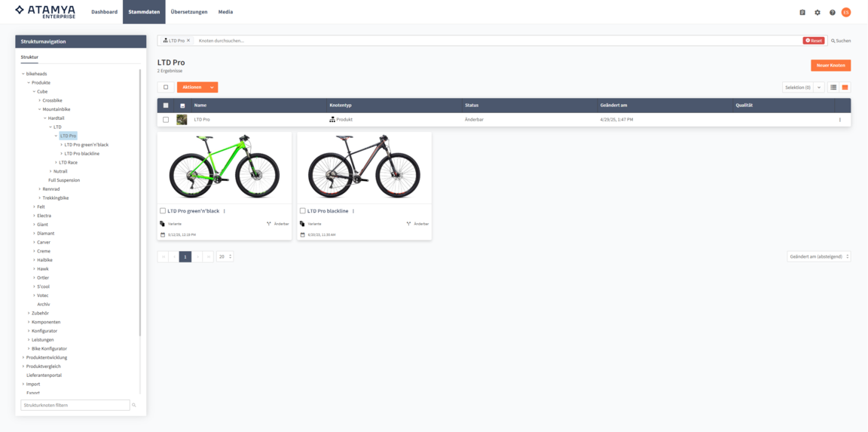Image resolution: width=868 pixels, height=432 pixels.
Task: Open three-dot menu of LTD Pro table row
Action: click(839, 120)
